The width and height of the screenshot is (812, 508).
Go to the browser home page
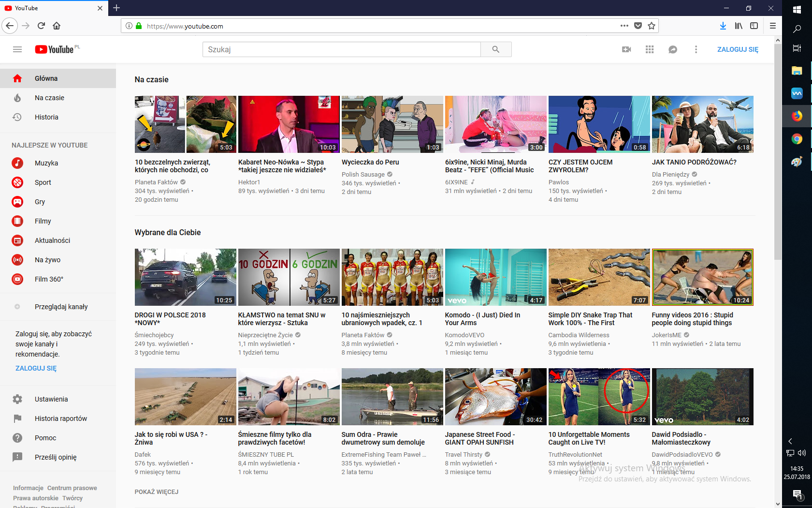point(57,26)
